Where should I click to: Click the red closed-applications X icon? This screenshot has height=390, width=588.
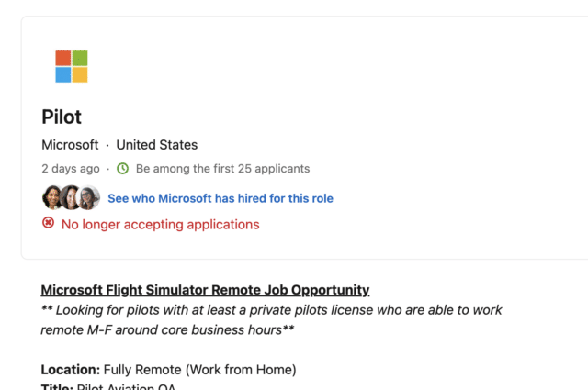tap(49, 224)
